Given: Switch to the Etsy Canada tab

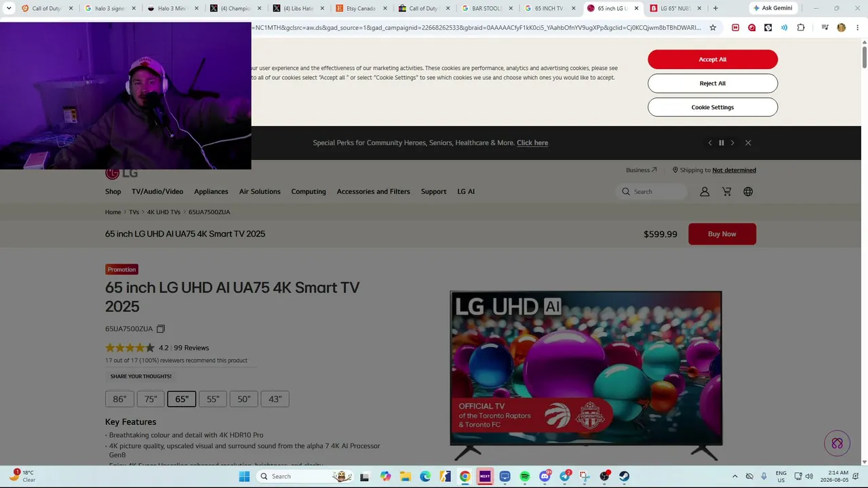Looking at the screenshot, I should click(x=361, y=8).
